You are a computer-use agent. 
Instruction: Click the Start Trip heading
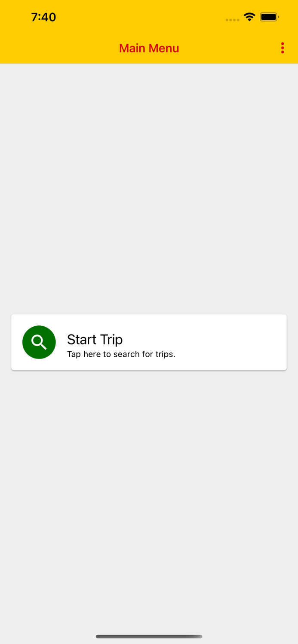(95, 339)
